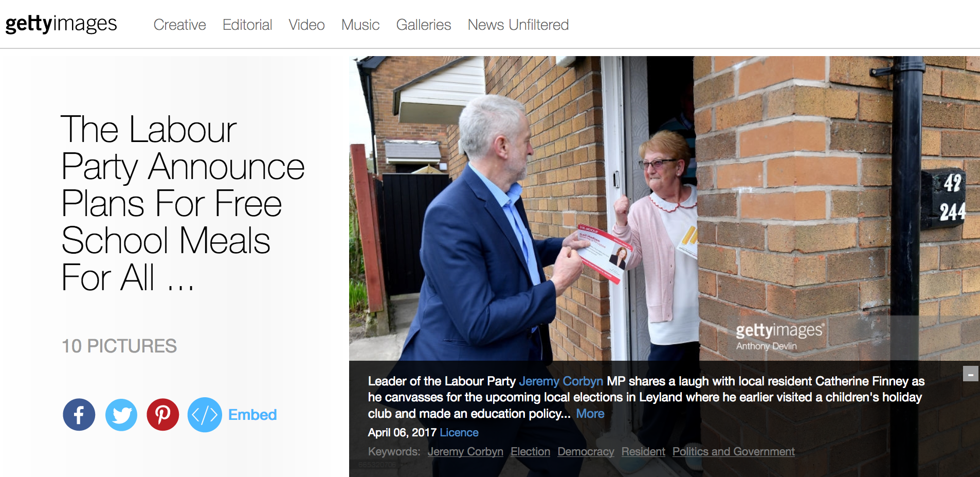This screenshot has height=477, width=980.
Task: Open the gettyimages home logo
Action: pyautogui.click(x=61, y=24)
